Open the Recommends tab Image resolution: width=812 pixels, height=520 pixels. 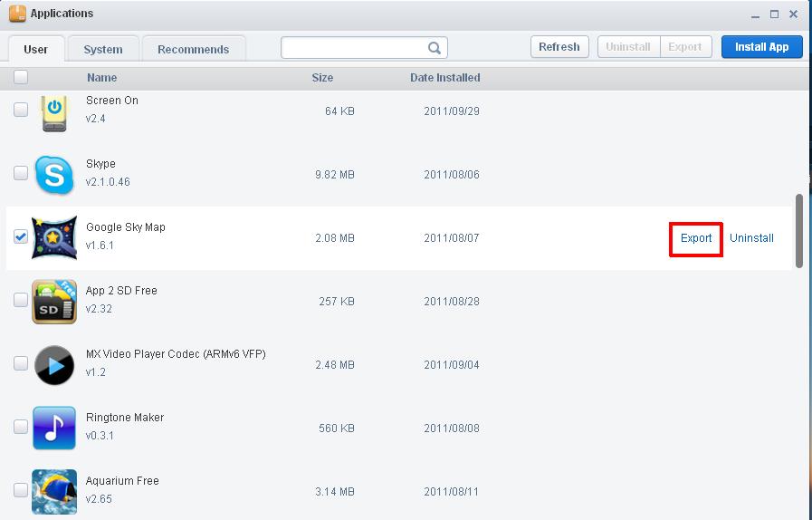[194, 49]
